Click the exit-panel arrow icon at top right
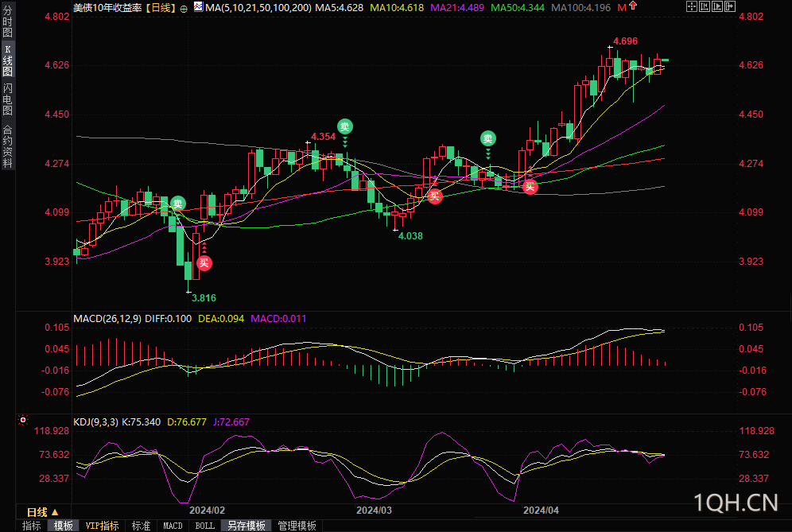 729,6
